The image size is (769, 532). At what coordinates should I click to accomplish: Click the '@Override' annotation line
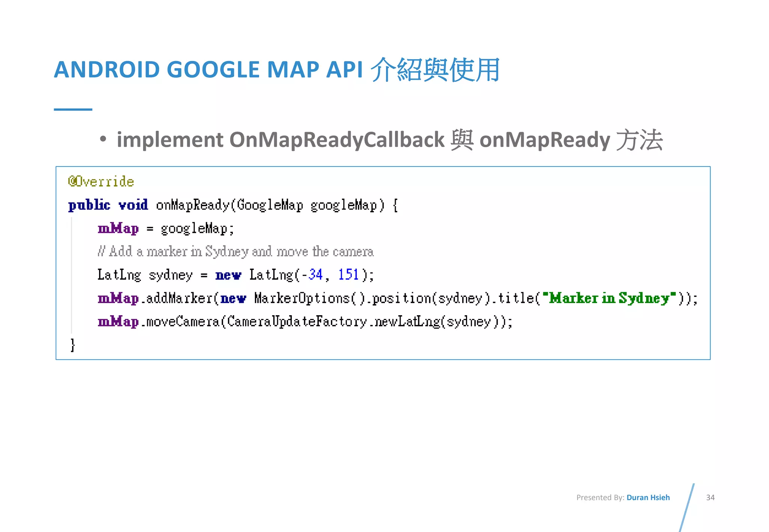pyautogui.click(x=101, y=182)
